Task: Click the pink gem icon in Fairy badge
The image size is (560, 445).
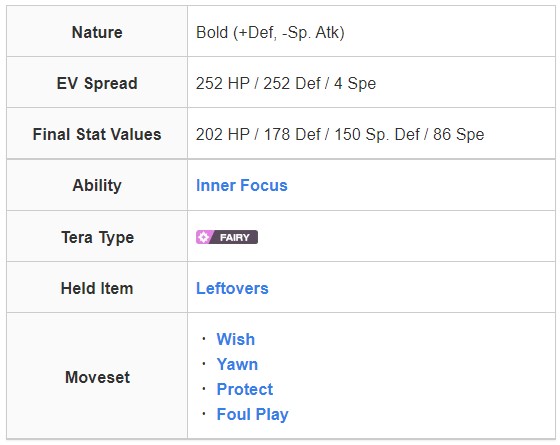Action: 203,237
